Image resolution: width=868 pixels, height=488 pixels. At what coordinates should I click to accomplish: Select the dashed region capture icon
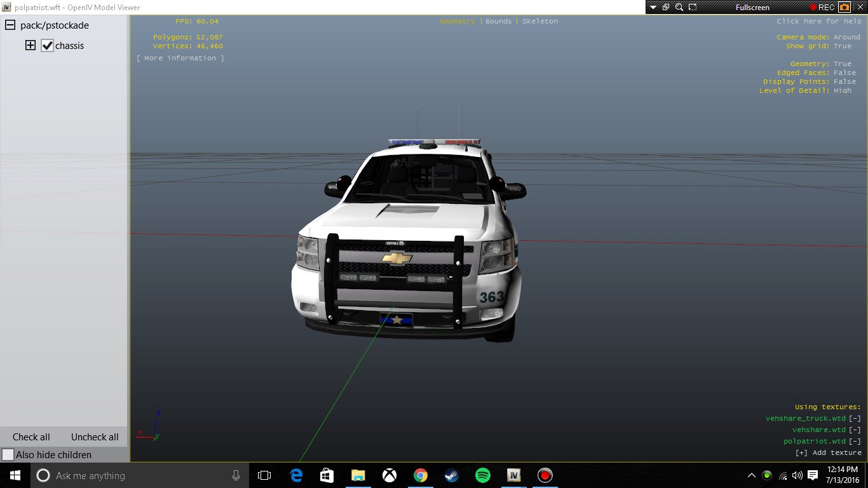693,8
